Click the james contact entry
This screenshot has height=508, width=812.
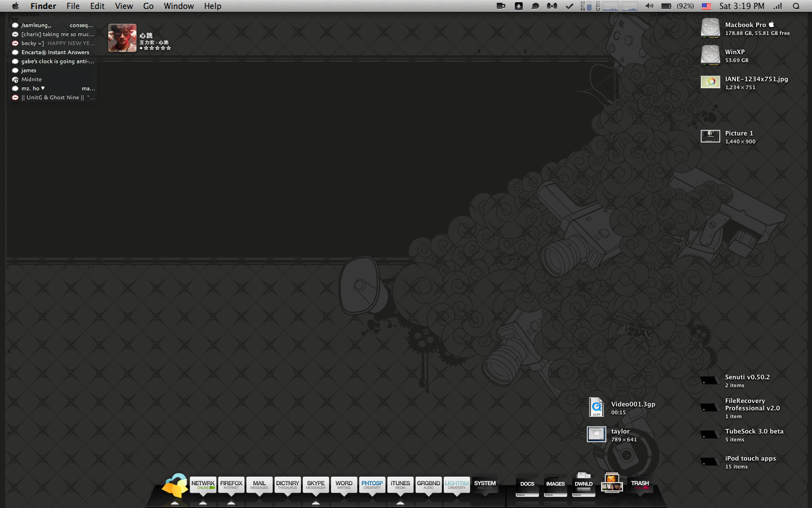click(54, 71)
